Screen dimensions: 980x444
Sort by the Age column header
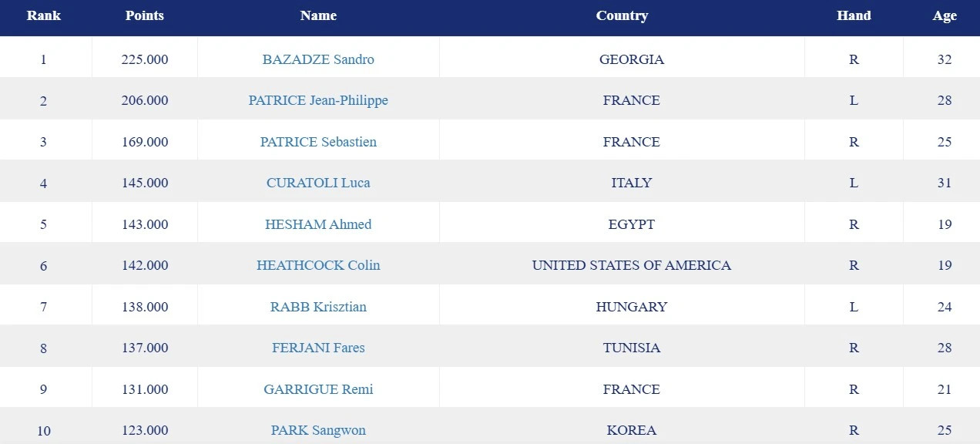(945, 15)
